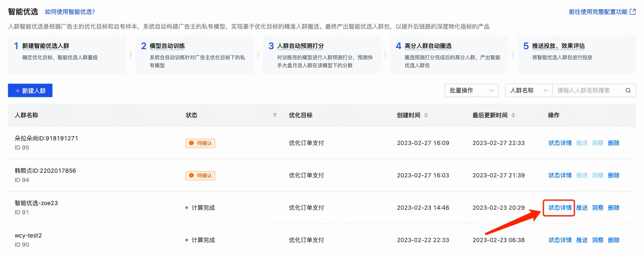
Task: Select step 1 新建智能优选人群 card
Action: pyautogui.click(x=67, y=55)
